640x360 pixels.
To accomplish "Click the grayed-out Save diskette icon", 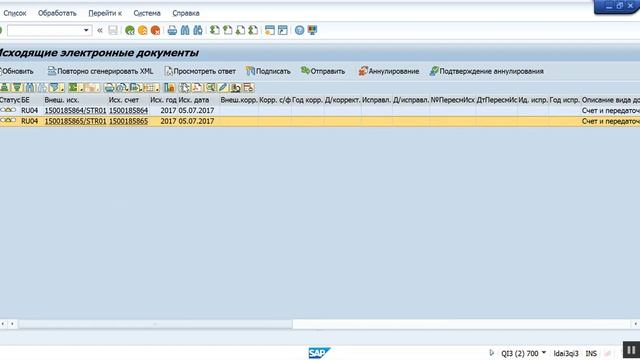I will (113, 30).
